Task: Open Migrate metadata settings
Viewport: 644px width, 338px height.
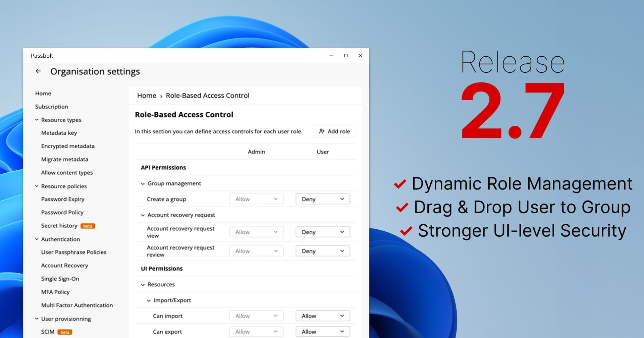Action: pos(65,159)
